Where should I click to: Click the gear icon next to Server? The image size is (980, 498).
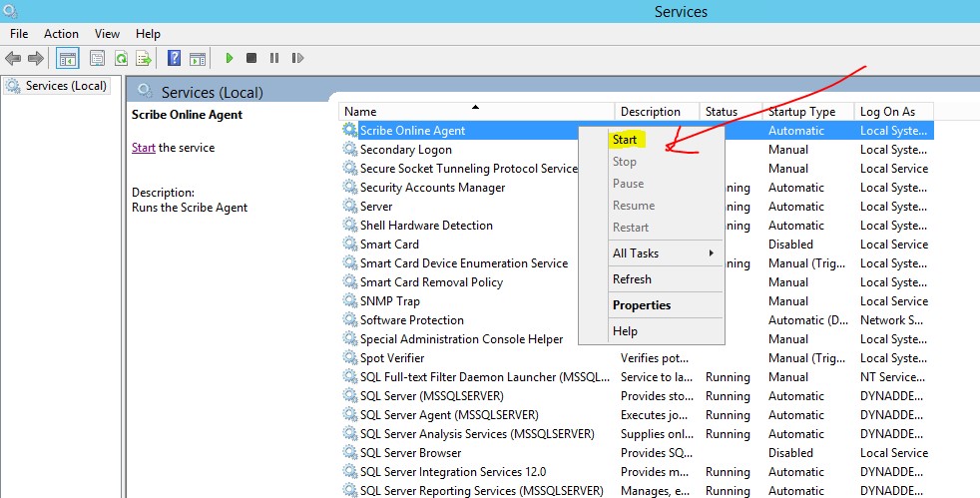[x=349, y=206]
